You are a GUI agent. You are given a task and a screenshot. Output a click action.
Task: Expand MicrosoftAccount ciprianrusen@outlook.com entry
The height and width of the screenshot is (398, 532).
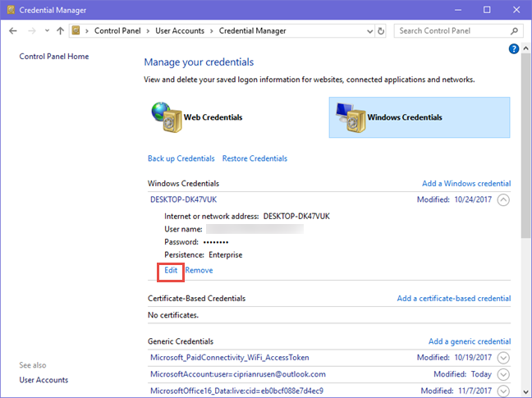(503, 374)
